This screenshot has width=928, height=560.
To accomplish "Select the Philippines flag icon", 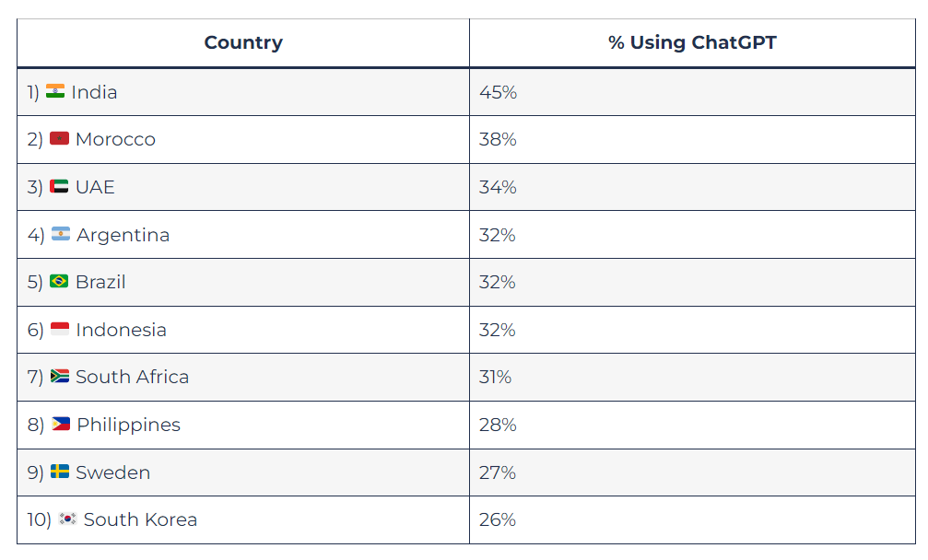I will pyautogui.click(x=61, y=424).
